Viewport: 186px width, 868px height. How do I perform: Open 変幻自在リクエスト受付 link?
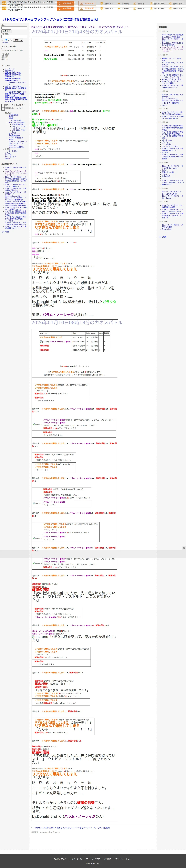click(17, 92)
